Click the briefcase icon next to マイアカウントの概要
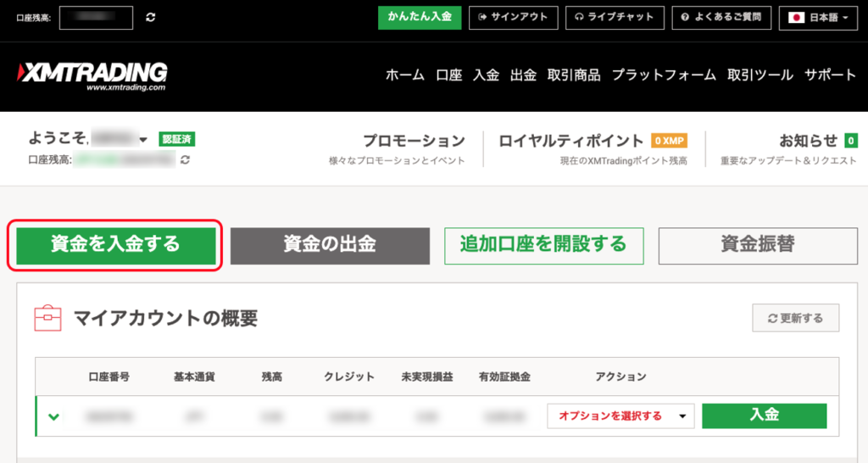 (x=47, y=319)
